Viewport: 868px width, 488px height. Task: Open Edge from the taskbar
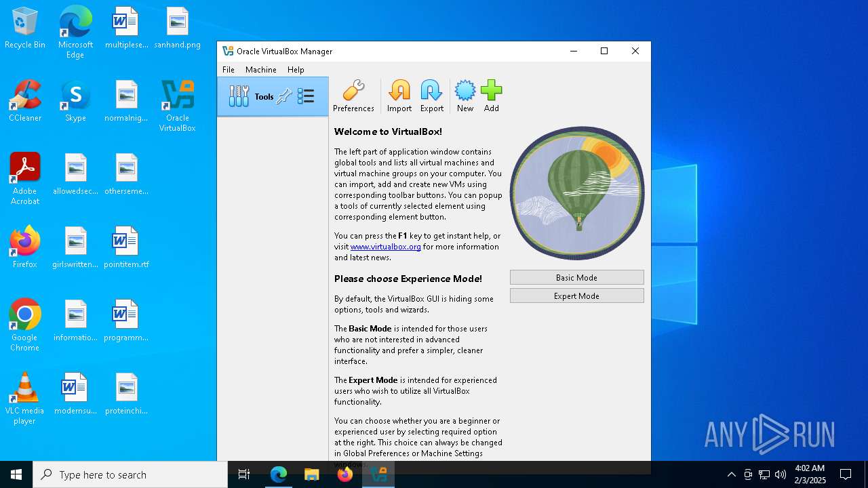point(279,474)
